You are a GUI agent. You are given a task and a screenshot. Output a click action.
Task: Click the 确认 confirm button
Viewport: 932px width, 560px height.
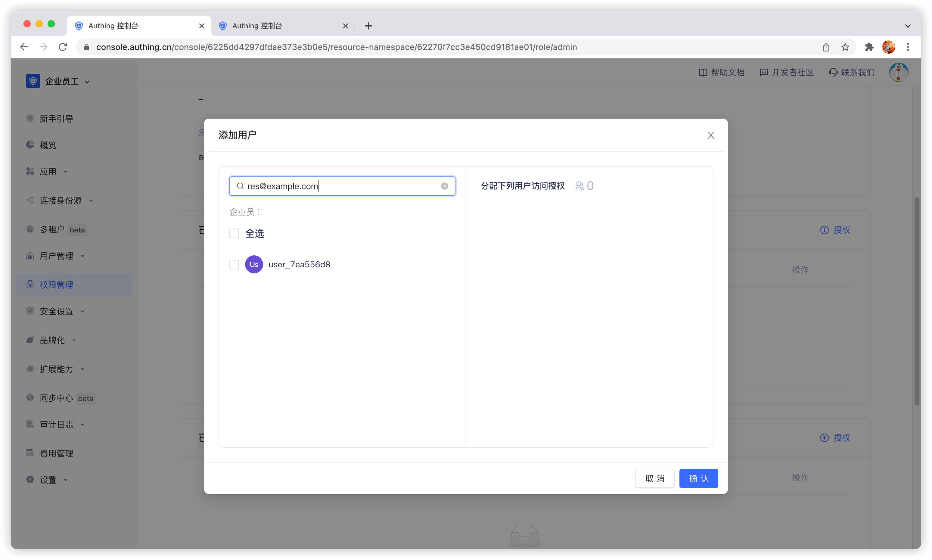pos(698,478)
